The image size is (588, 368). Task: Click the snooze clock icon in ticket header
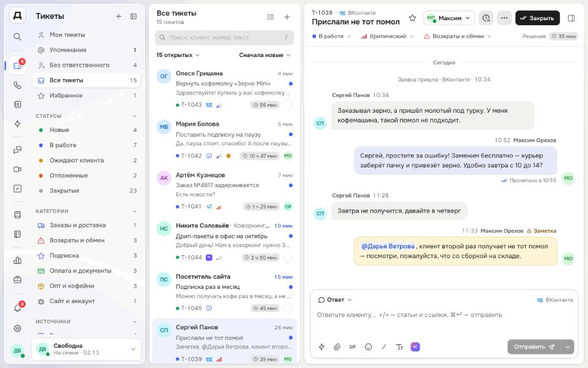coord(486,18)
